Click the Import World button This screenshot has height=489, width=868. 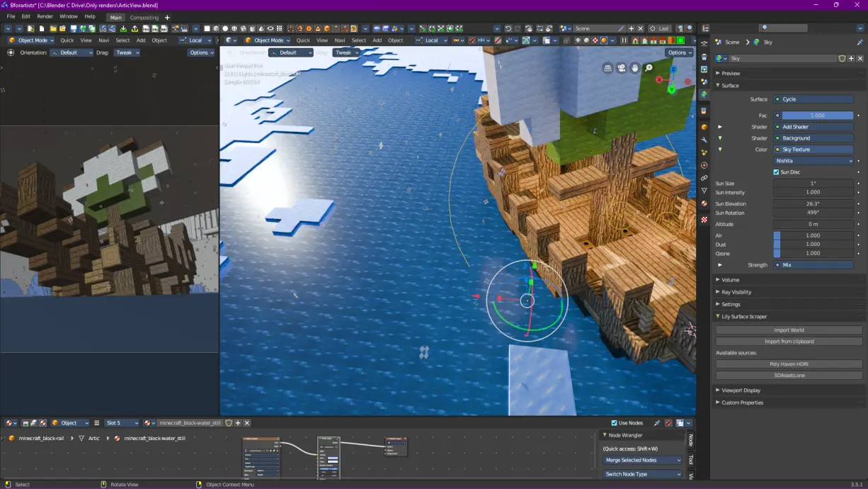click(x=788, y=330)
